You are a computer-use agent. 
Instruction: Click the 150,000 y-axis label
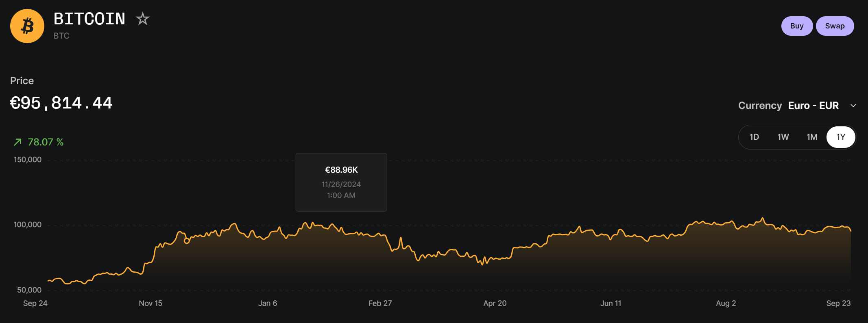click(28, 160)
